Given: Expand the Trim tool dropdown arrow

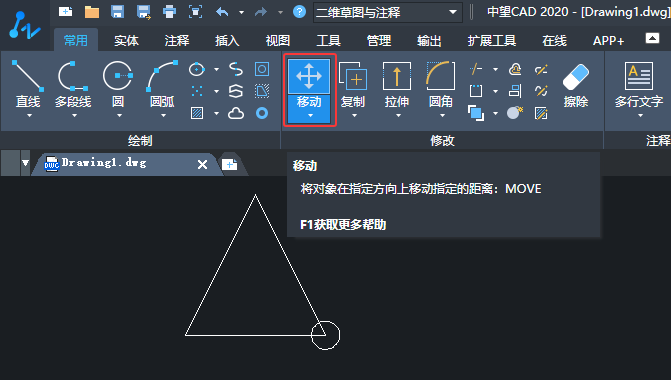Looking at the screenshot, I should tap(495, 69).
